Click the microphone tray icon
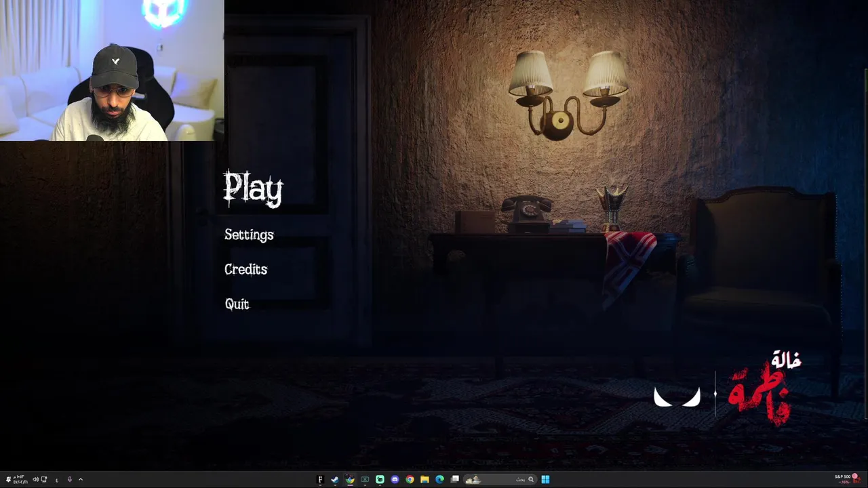 (70, 479)
